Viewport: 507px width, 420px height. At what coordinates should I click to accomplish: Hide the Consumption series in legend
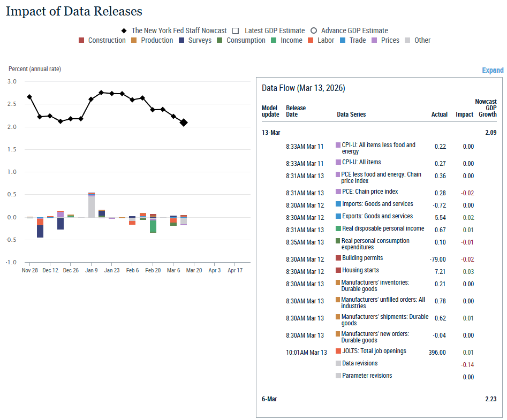coord(220,41)
